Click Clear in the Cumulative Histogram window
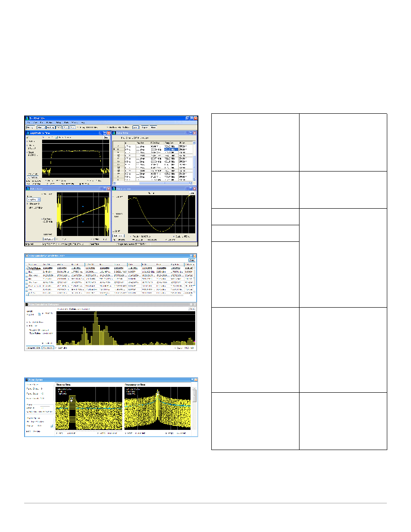This screenshot has height=532, width=411. point(192,309)
